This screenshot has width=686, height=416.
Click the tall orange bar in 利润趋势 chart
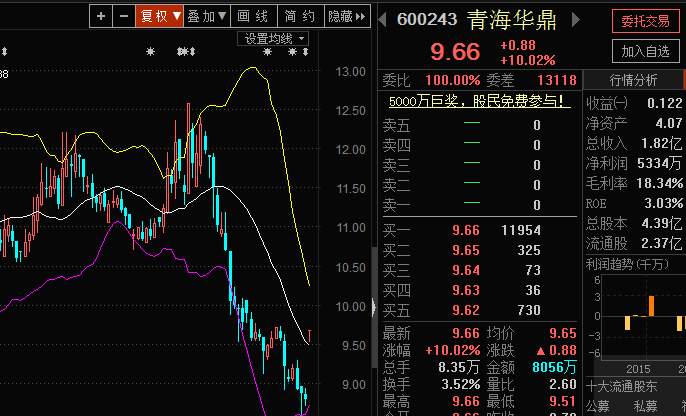click(x=651, y=306)
